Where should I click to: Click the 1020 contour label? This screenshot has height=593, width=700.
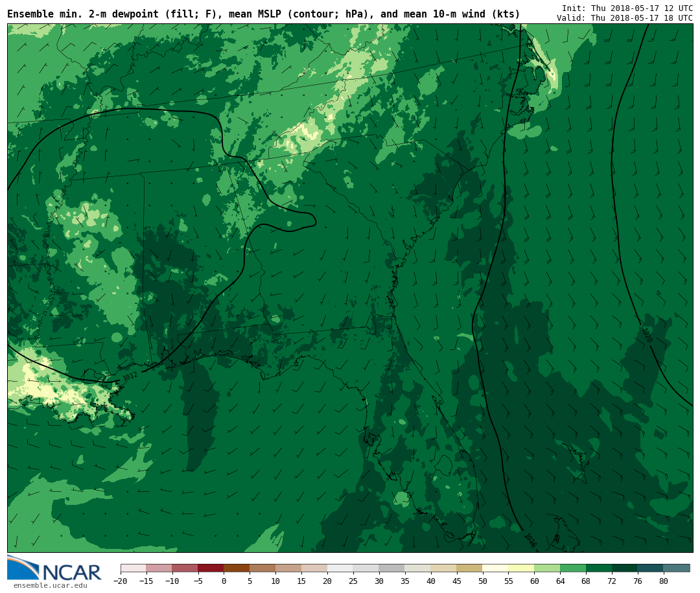tap(647, 335)
